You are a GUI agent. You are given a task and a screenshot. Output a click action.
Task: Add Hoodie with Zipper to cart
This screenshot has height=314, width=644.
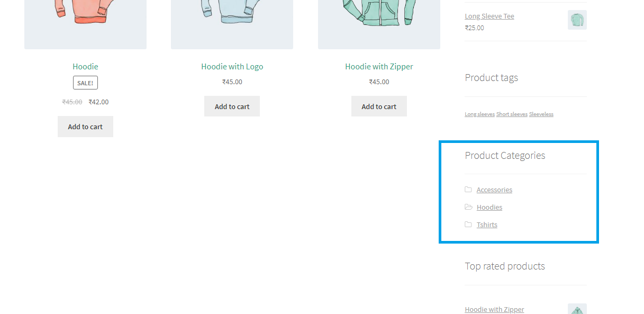379,106
